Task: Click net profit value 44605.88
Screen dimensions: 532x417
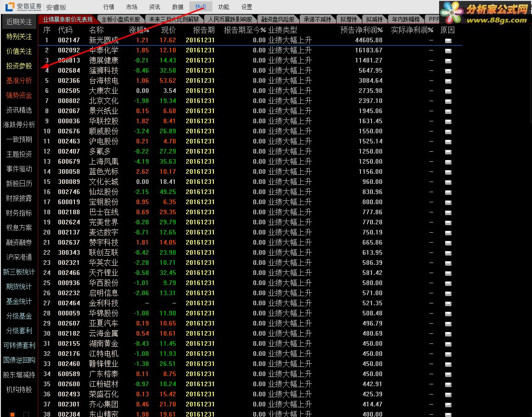Action: coord(368,40)
